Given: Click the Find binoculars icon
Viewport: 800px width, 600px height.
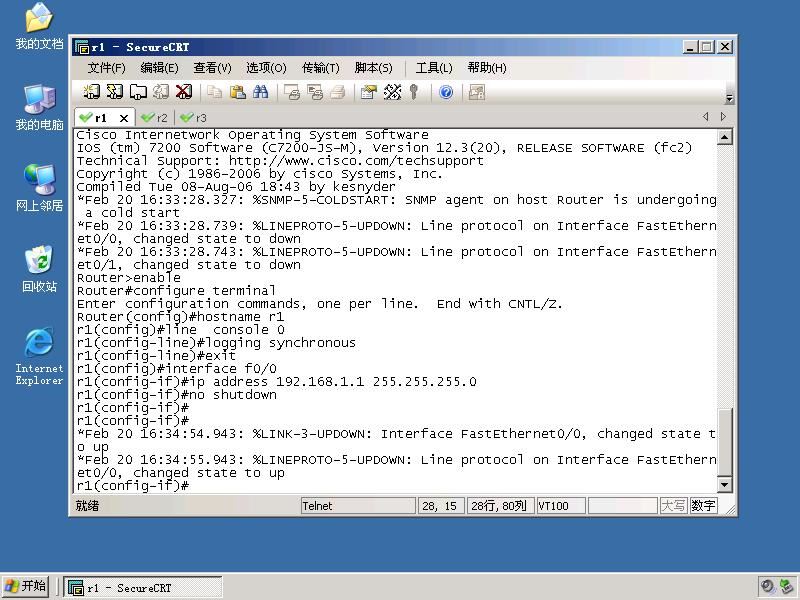Looking at the screenshot, I should pos(261,92).
